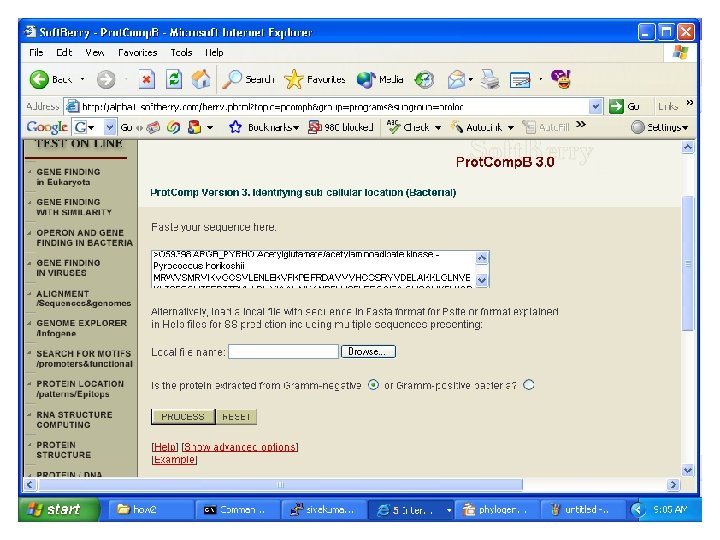
Task: Open the address bar dropdown arrow
Action: [595, 107]
